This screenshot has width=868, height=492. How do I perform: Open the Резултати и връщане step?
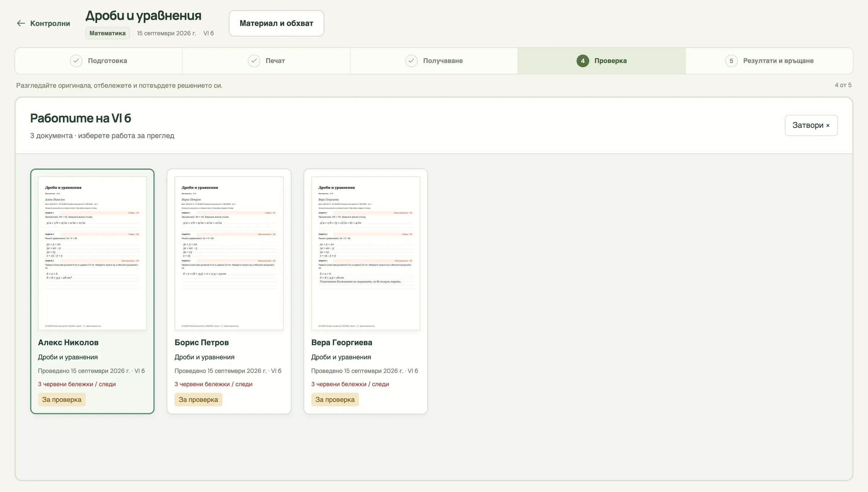coord(769,61)
